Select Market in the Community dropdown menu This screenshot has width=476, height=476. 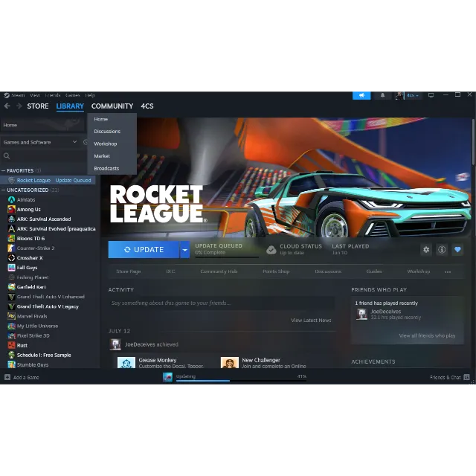[102, 156]
